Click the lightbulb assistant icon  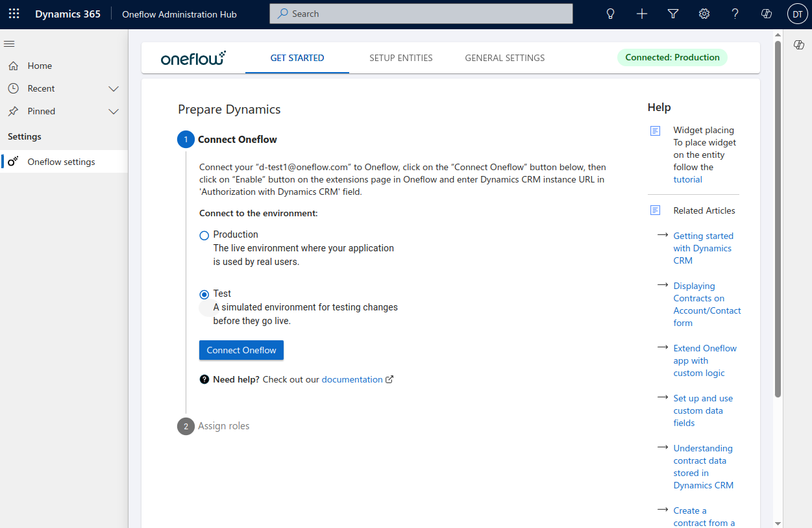tap(610, 14)
